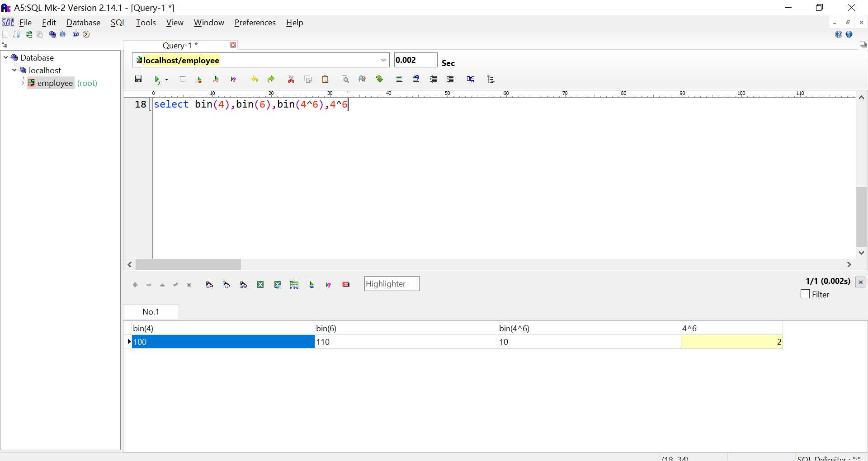Close the Query-1 tab
Image resolution: width=868 pixels, height=461 pixels.
233,45
